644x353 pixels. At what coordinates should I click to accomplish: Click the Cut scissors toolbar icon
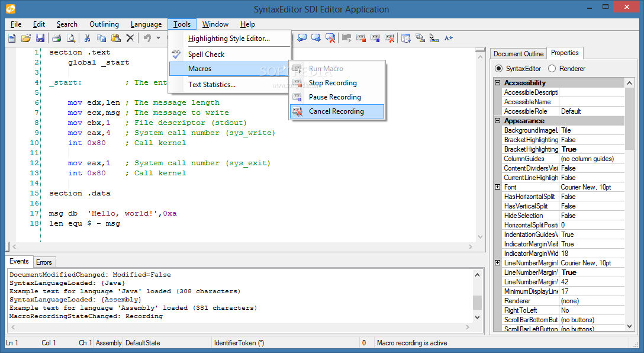coord(87,38)
